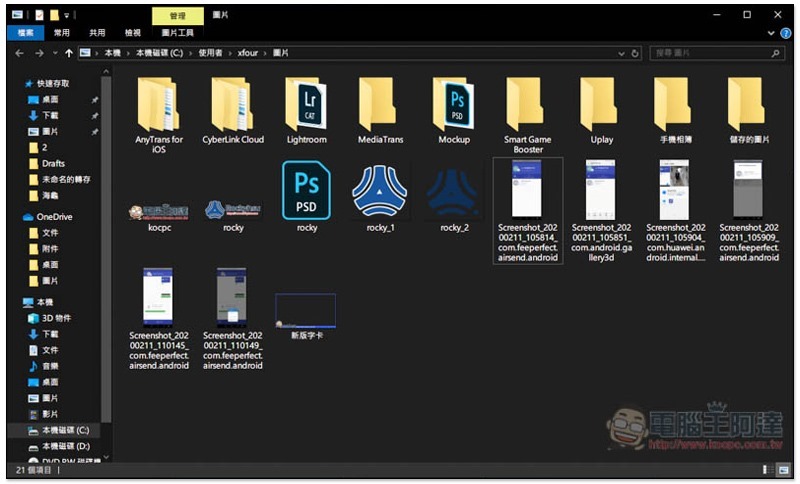Open the address bar history dropdown
Viewport: 800px width, 484px height.
[620, 53]
